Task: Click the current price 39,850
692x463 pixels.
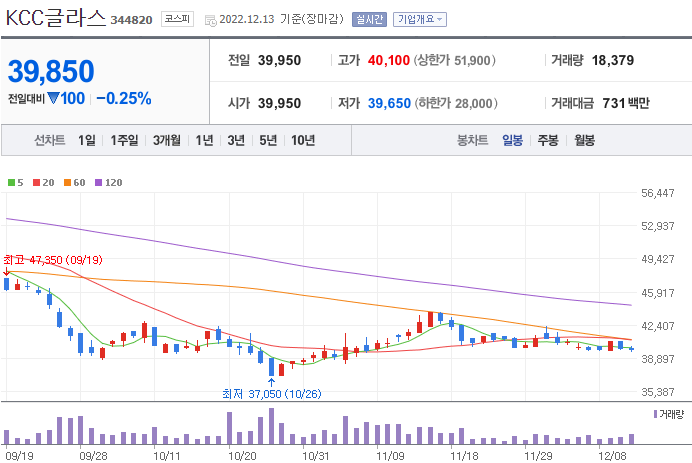Action: click(51, 72)
